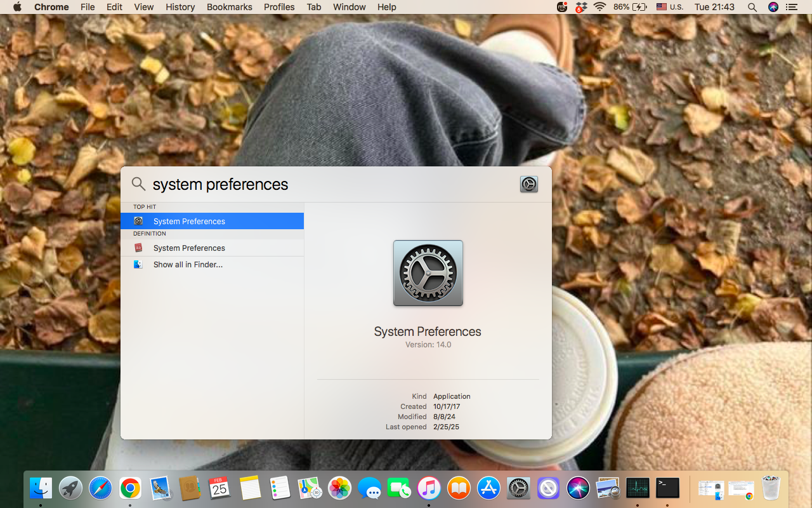Open Safari from the Dock

100,488
